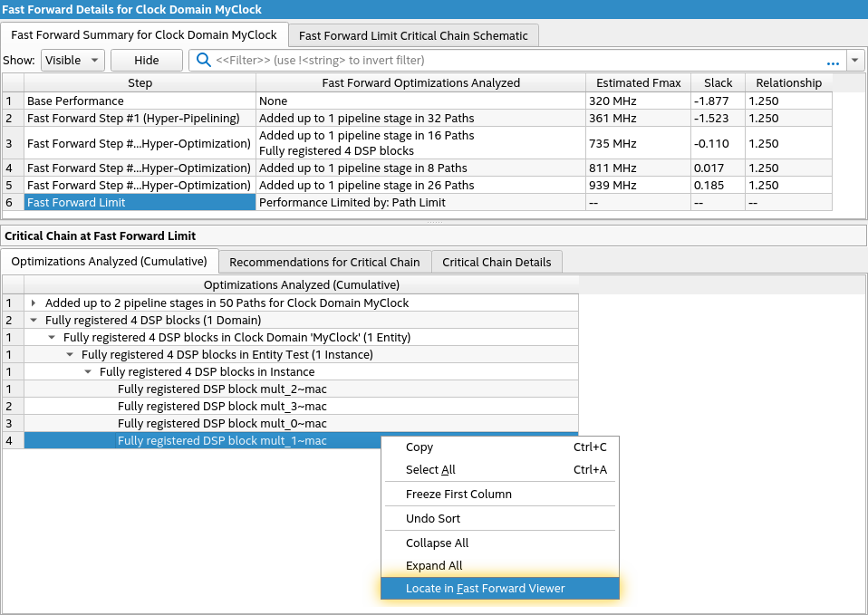Click the search magnifier icon in filter
Image resolution: width=868 pixels, height=615 pixels.
tap(204, 61)
